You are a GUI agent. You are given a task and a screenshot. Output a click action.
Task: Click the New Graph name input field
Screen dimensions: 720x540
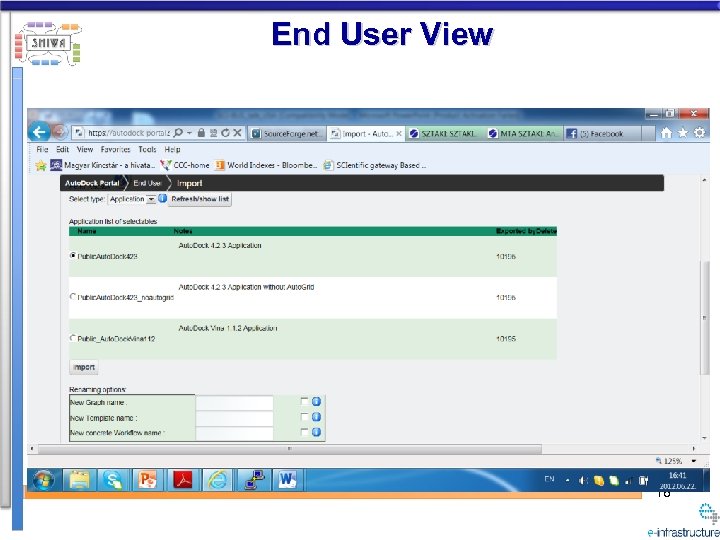click(x=235, y=402)
